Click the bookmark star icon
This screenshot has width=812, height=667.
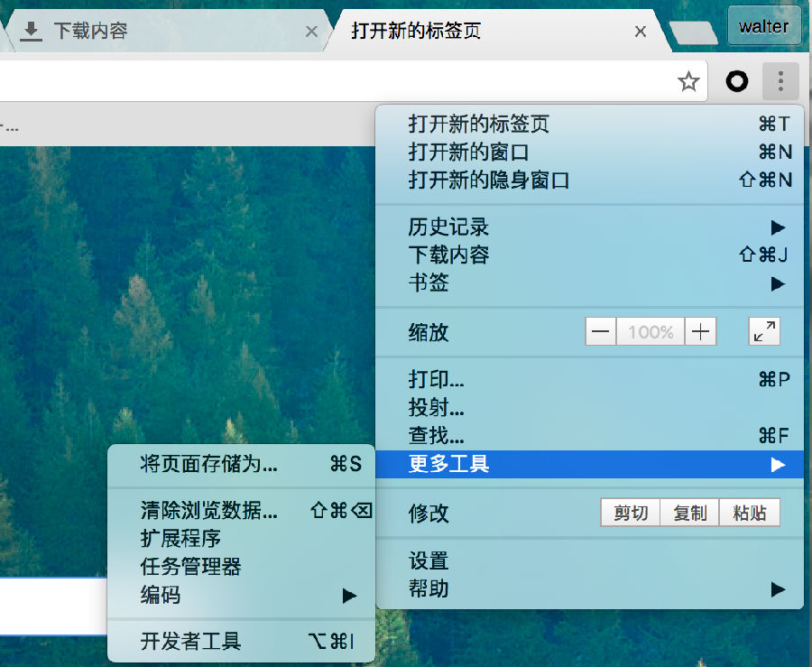point(688,81)
